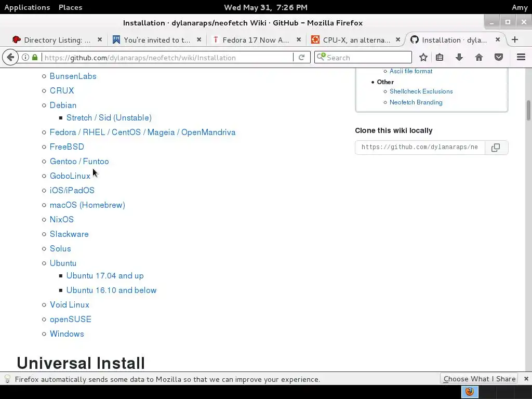This screenshot has height=399, width=532.
Task: Open the Shellcheck Exclusions sidebar link
Action: point(421,91)
